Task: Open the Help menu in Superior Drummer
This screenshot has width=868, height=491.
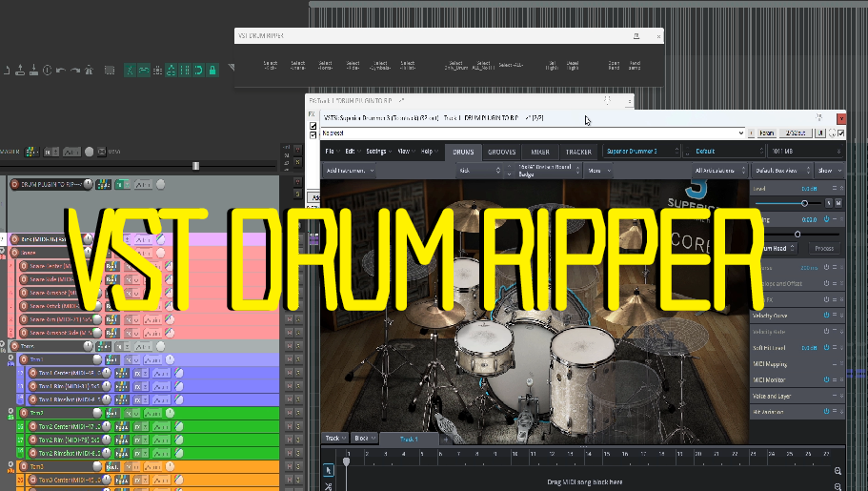Action: [x=429, y=152]
